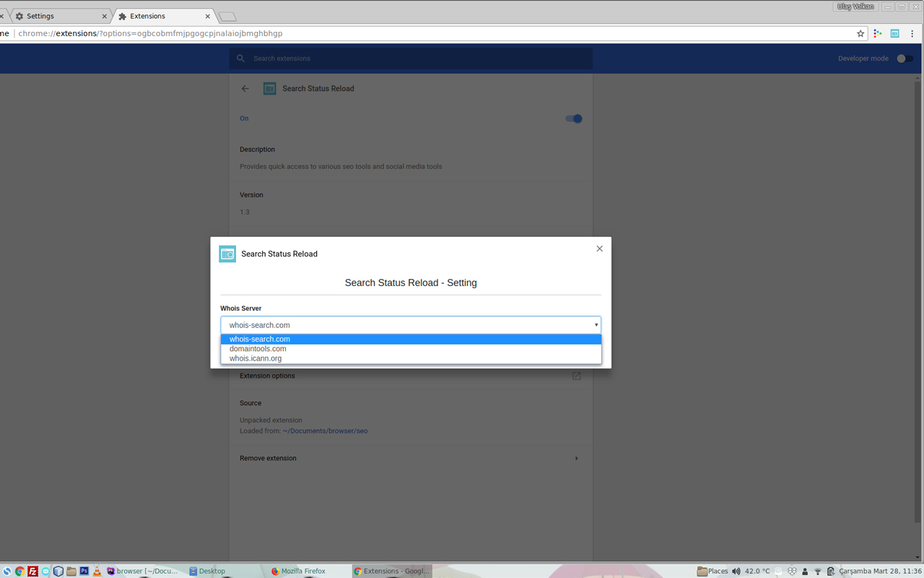Open the Chrome three-dot menu
The width and height of the screenshot is (924, 578).
[x=912, y=33]
